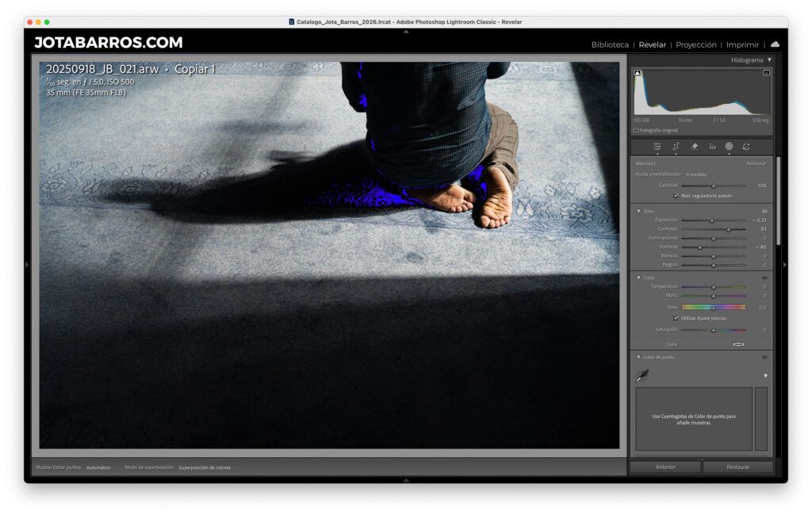
Task: Click the Color swatch box
Action: [x=738, y=344]
